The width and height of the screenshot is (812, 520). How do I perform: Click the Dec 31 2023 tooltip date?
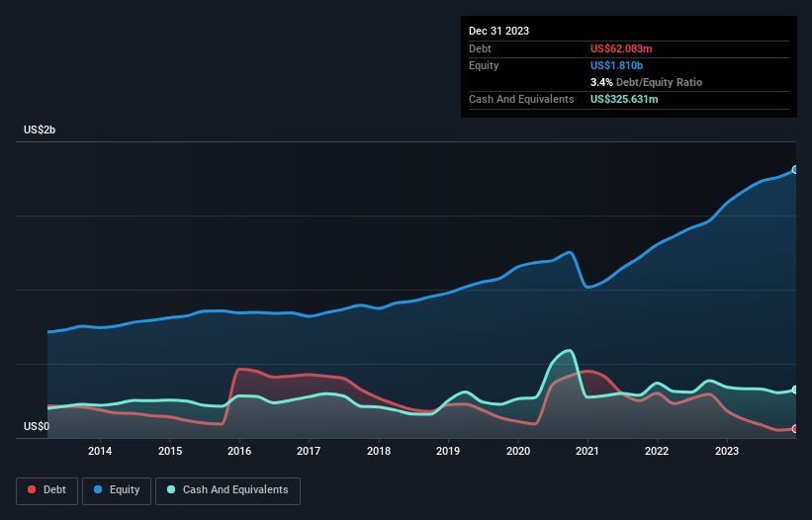(x=498, y=31)
